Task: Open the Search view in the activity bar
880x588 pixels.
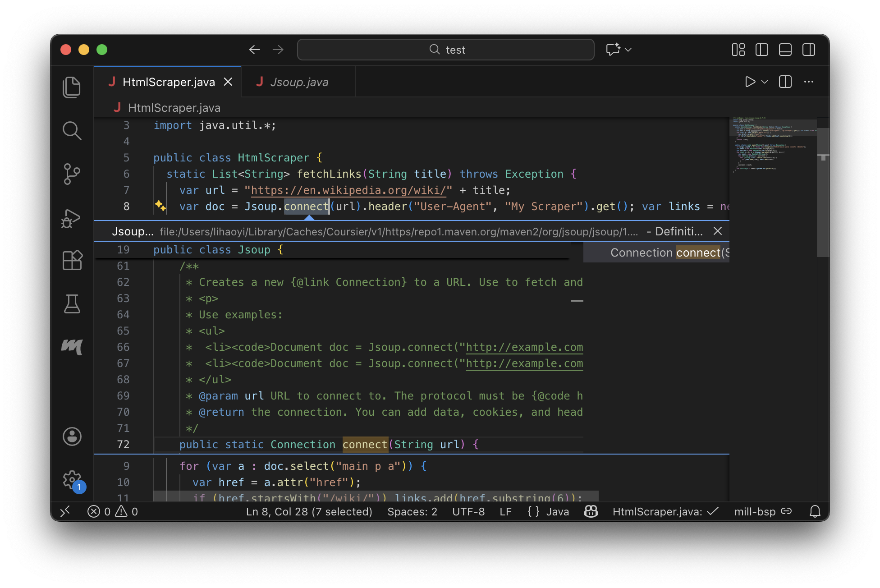Action: coord(72,131)
